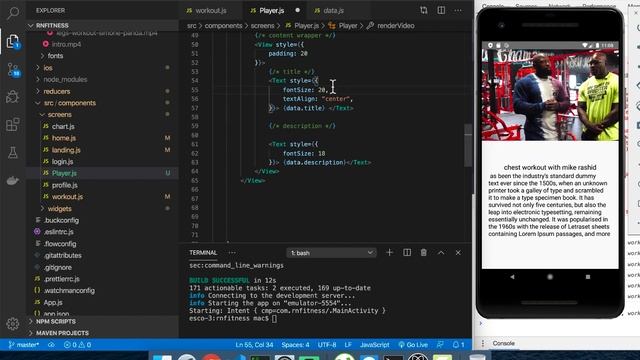
Task: Open intro.mp4 in explorer
Action: 66,44
